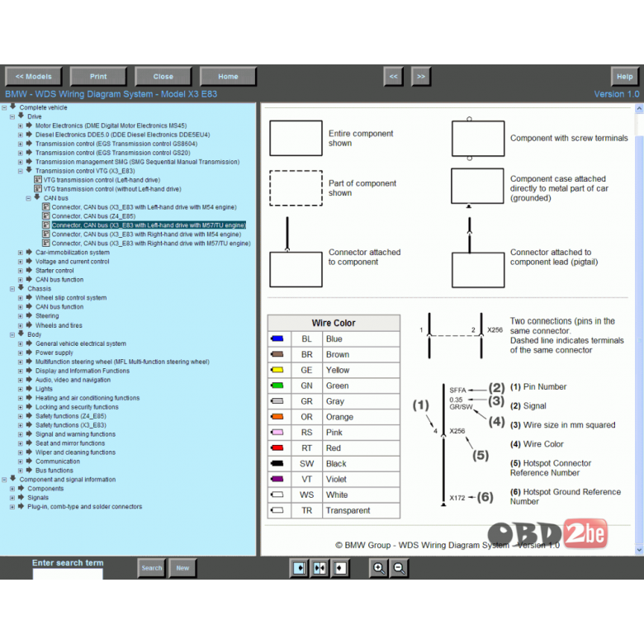The height and width of the screenshot is (644, 644).
Task: Collapse Transmission control VTG (X3_E83) node
Action: pos(20,171)
